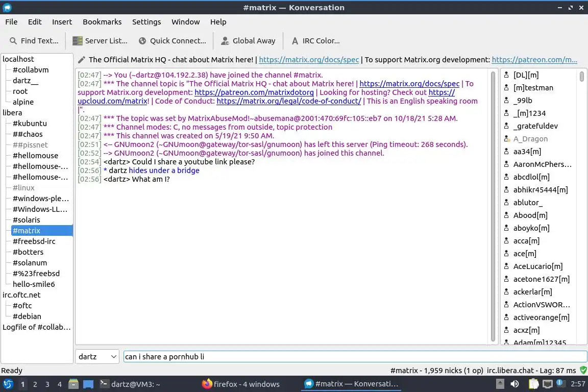Switch to virtual desktop 4
Image resolution: width=588 pixels, height=392 pixels.
(x=59, y=384)
